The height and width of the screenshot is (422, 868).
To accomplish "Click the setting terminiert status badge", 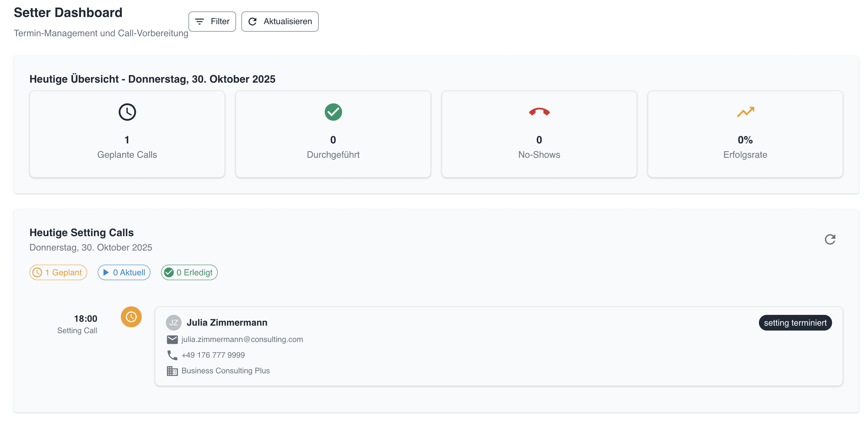I will coord(795,323).
